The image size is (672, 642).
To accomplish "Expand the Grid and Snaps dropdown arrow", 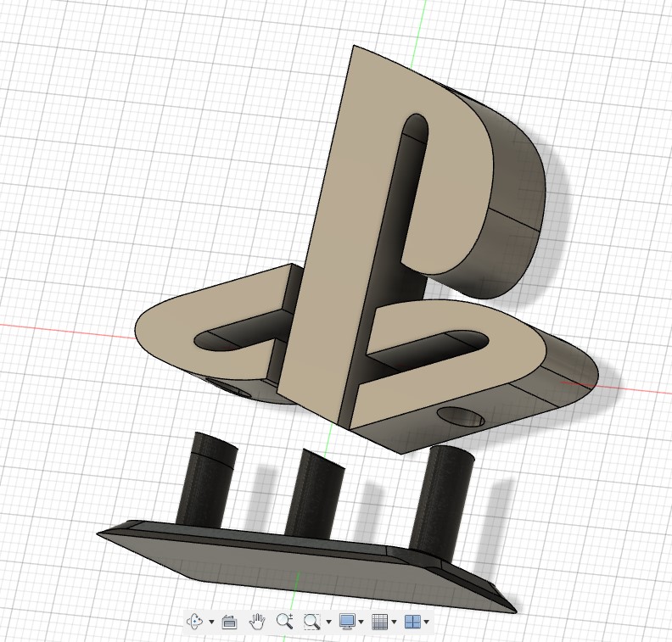I will click(x=394, y=622).
